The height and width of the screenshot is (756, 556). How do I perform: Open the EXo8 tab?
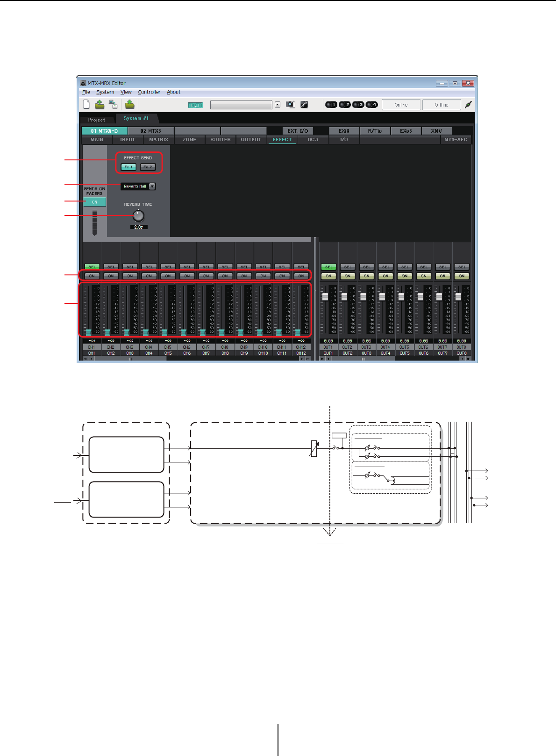[406, 131]
